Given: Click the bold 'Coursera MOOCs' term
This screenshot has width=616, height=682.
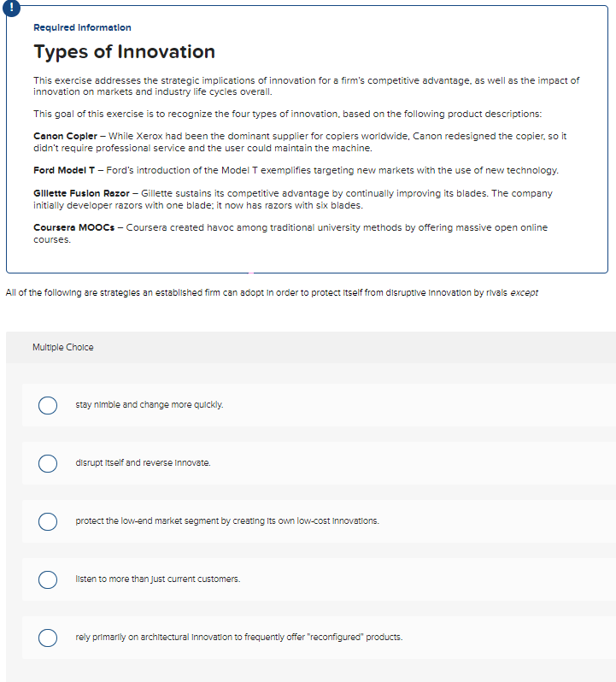Looking at the screenshot, I should click(x=73, y=228).
